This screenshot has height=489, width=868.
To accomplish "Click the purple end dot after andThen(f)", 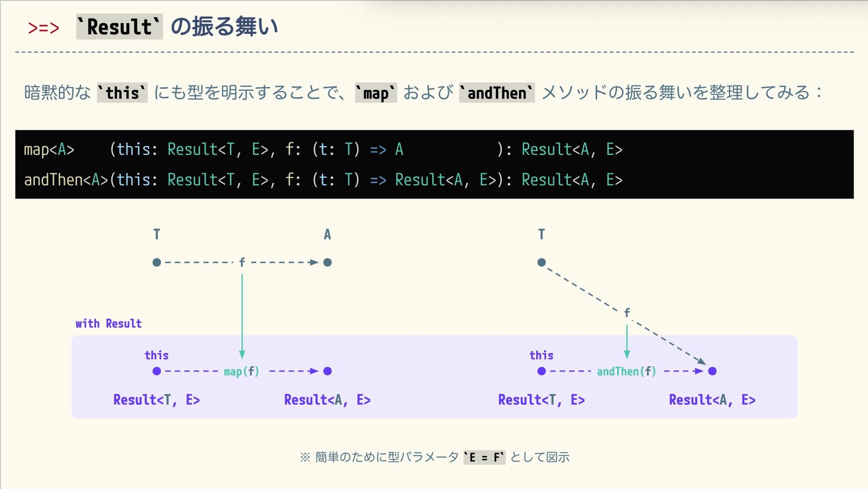I will coord(712,371).
